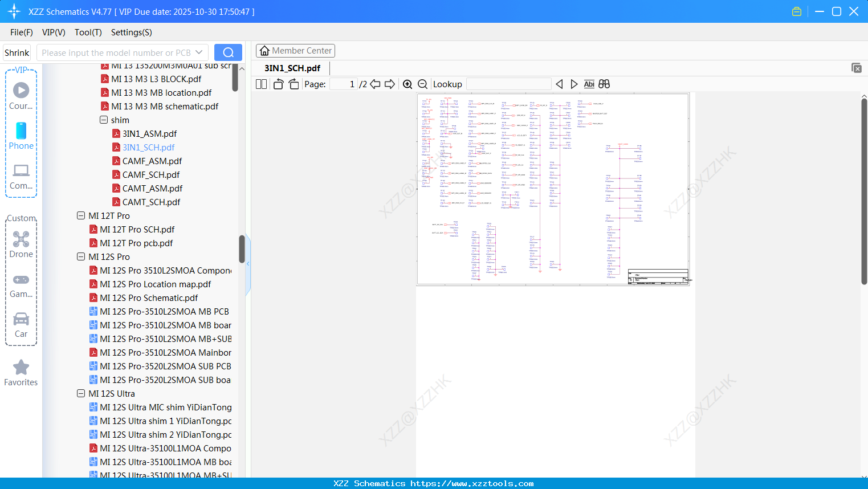Open the Settings(S) menu

tap(132, 32)
